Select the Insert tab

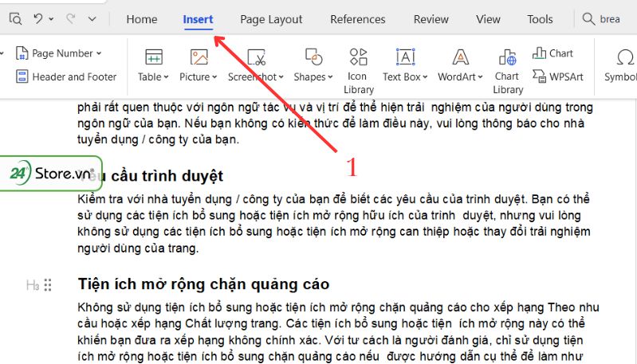click(x=198, y=19)
